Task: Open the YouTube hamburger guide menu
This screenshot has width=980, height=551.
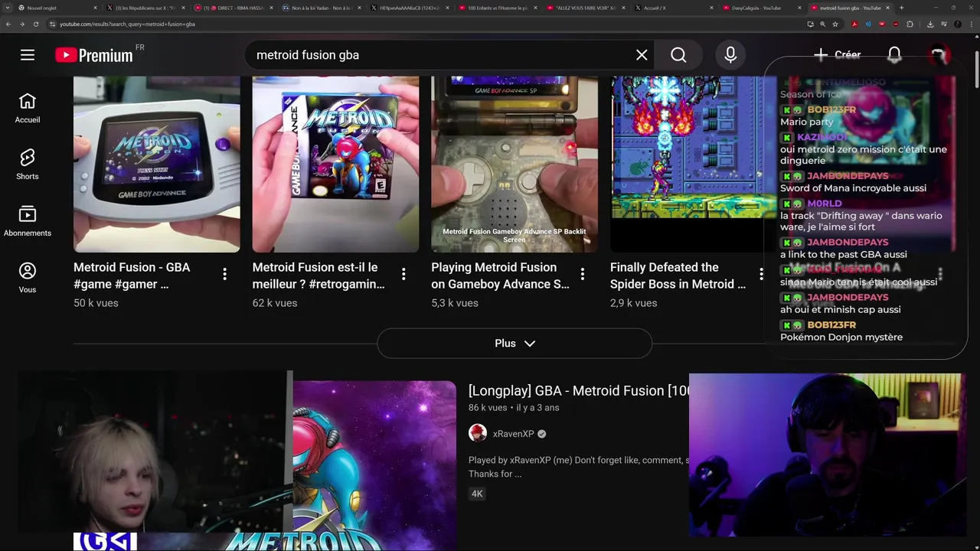Action: [x=28, y=55]
